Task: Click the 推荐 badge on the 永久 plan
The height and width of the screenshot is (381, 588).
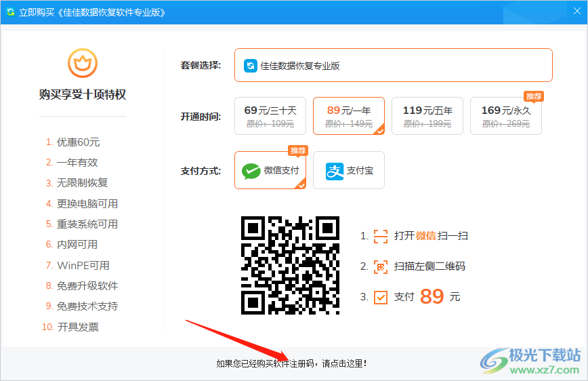Action: (x=534, y=96)
